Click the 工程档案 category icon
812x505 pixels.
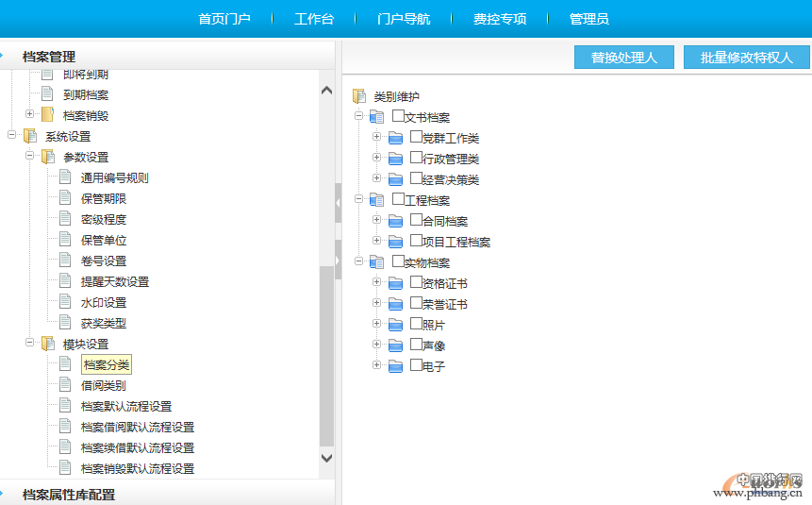click(377, 200)
